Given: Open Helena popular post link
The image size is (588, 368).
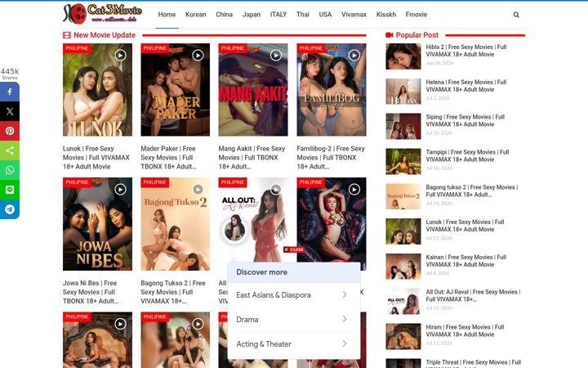Looking at the screenshot, I should (x=466, y=86).
